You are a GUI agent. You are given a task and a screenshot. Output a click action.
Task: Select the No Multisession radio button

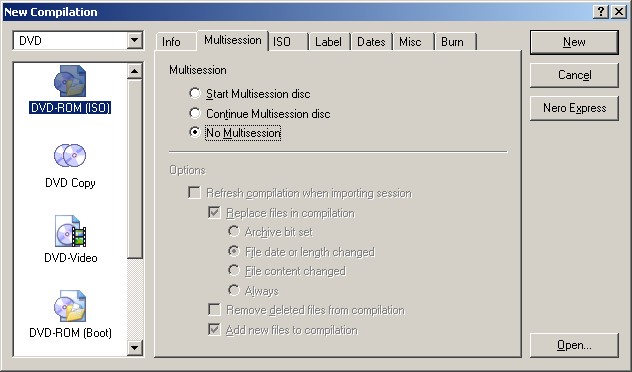coord(195,132)
